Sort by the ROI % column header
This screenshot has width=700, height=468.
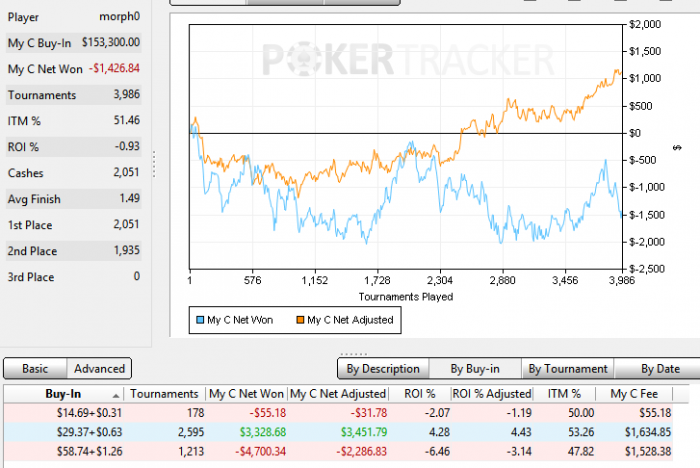point(420,394)
